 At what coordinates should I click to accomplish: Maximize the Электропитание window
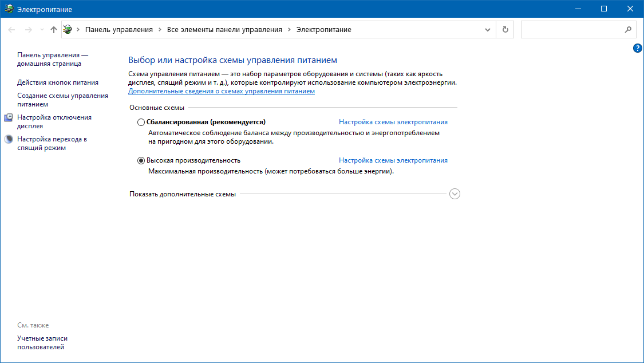tap(604, 9)
